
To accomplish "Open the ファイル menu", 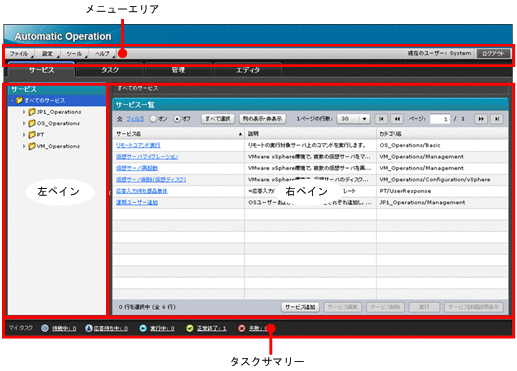I will coord(21,54).
